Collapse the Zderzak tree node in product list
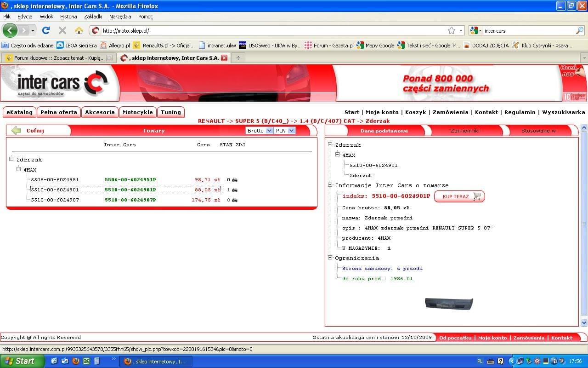Viewport: 588px width, 368px height. point(11,159)
